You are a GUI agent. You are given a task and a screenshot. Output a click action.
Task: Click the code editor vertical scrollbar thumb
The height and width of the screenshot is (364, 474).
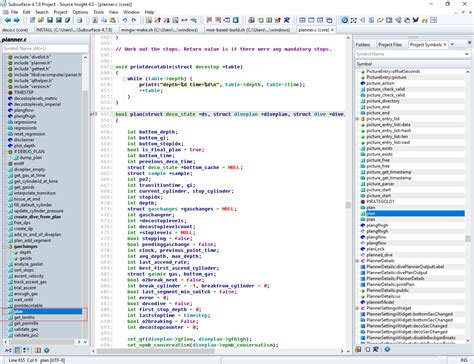[x=348, y=205]
